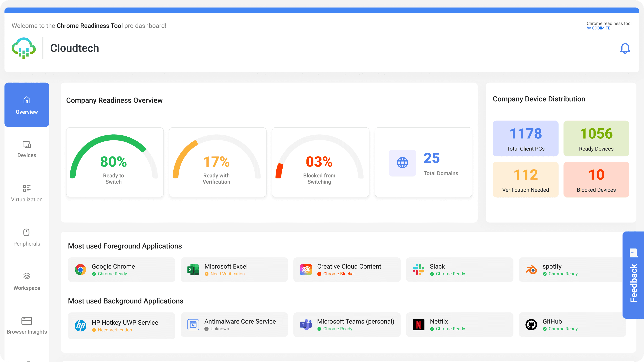Viewport: 644px width, 362px height.
Task: Select the Creative Cloud Content app name
Action: (x=349, y=266)
